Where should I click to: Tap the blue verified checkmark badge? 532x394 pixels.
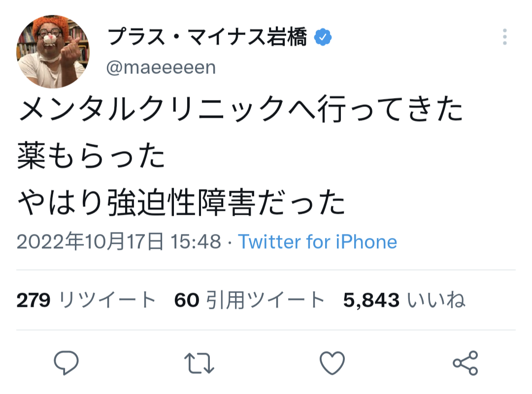point(323,37)
